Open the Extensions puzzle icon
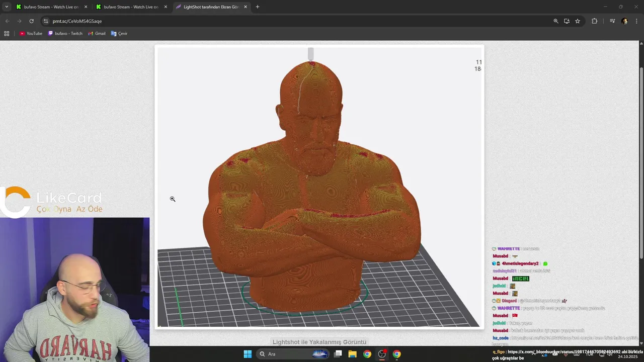The image size is (644, 362). [594, 21]
